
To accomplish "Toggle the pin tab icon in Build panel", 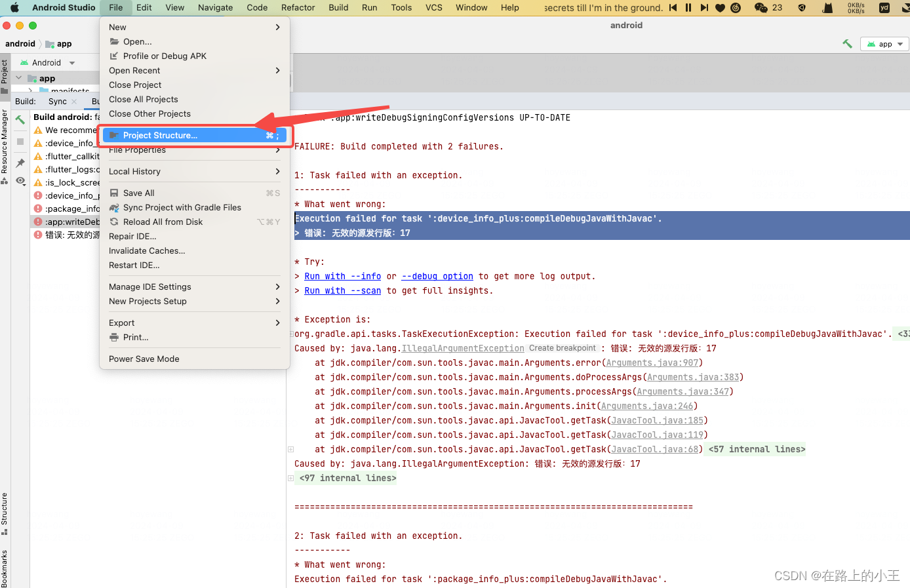I will (20, 163).
